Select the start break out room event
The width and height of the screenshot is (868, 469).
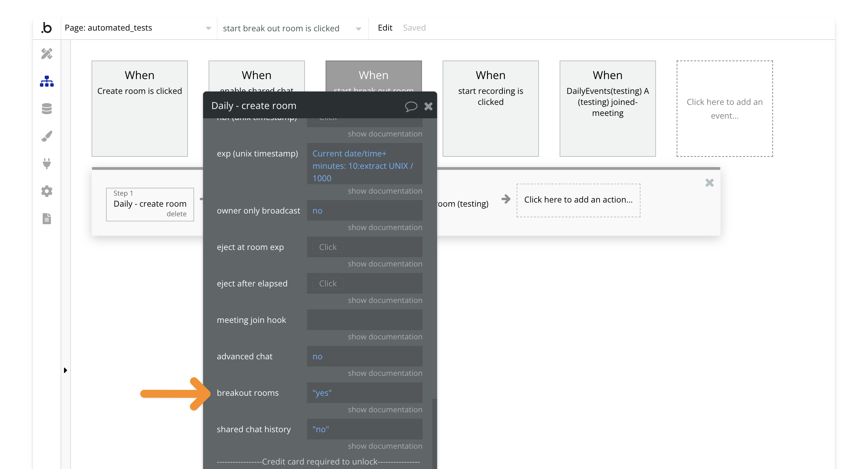(374, 76)
